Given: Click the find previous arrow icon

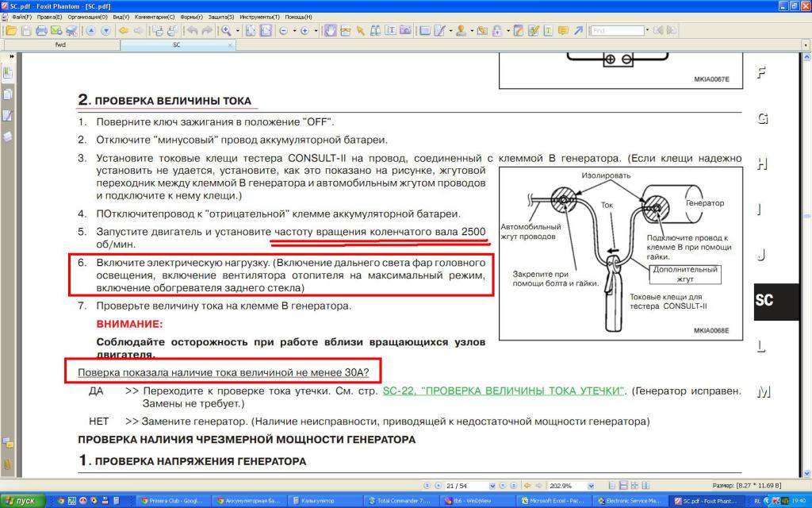Looking at the screenshot, I should (x=659, y=31).
